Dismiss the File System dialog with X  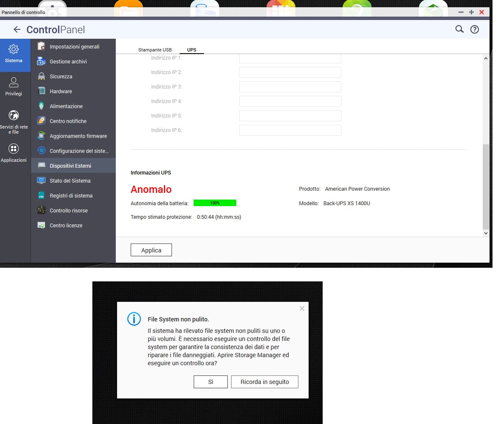pos(302,309)
